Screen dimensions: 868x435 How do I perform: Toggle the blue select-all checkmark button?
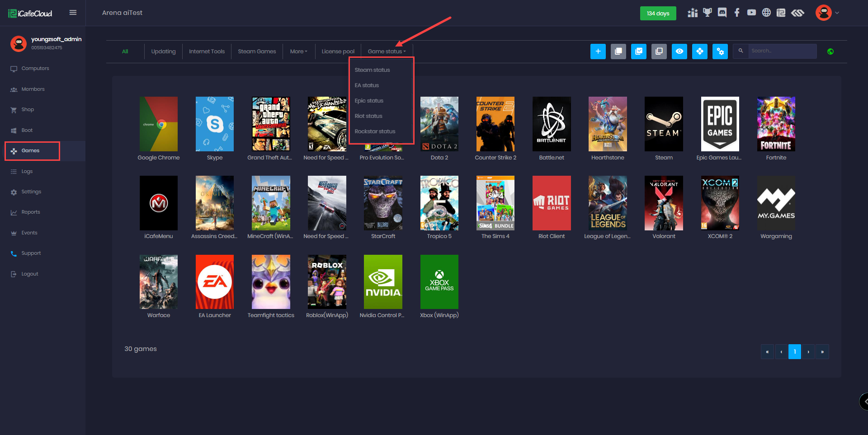point(638,51)
